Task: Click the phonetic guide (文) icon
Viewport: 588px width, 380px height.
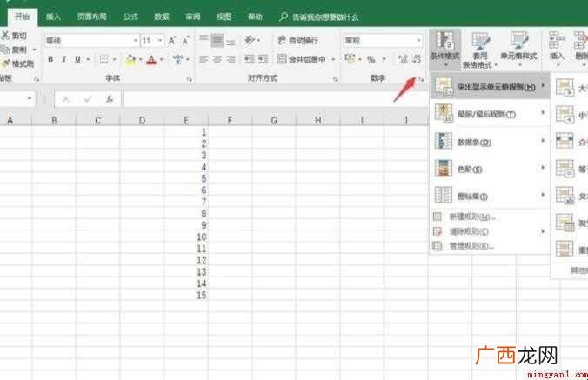Action: tap(178, 59)
